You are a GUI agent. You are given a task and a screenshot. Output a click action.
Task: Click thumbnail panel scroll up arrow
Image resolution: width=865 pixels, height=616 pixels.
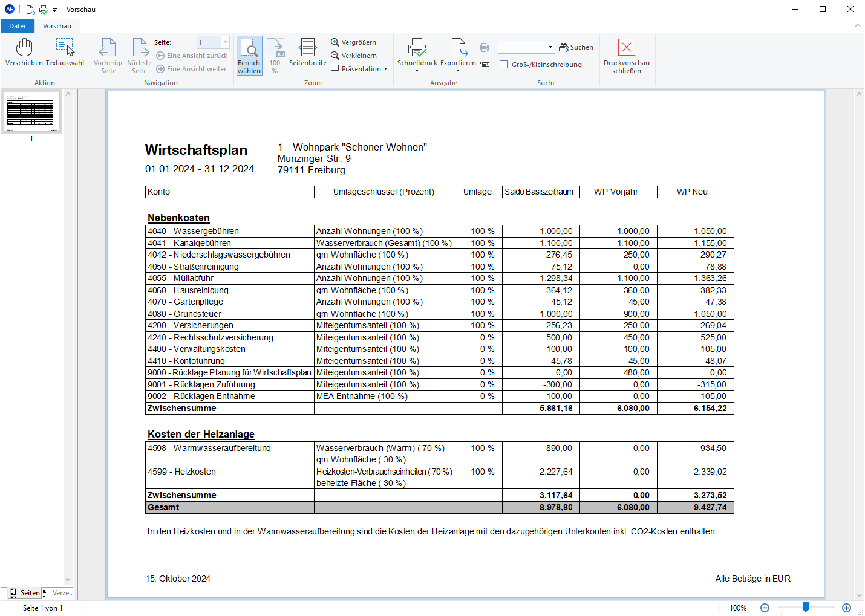coord(68,94)
